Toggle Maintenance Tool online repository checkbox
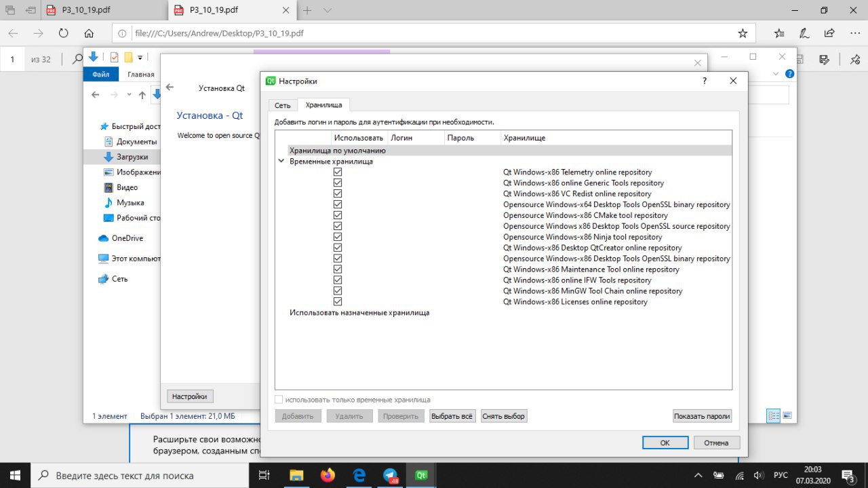Image resolution: width=868 pixels, height=488 pixels. point(338,269)
